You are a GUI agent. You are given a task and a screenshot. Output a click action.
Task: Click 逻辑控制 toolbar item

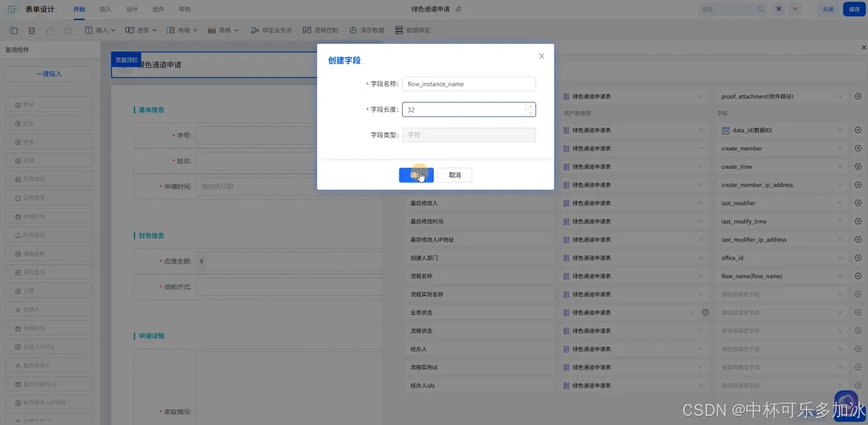321,30
